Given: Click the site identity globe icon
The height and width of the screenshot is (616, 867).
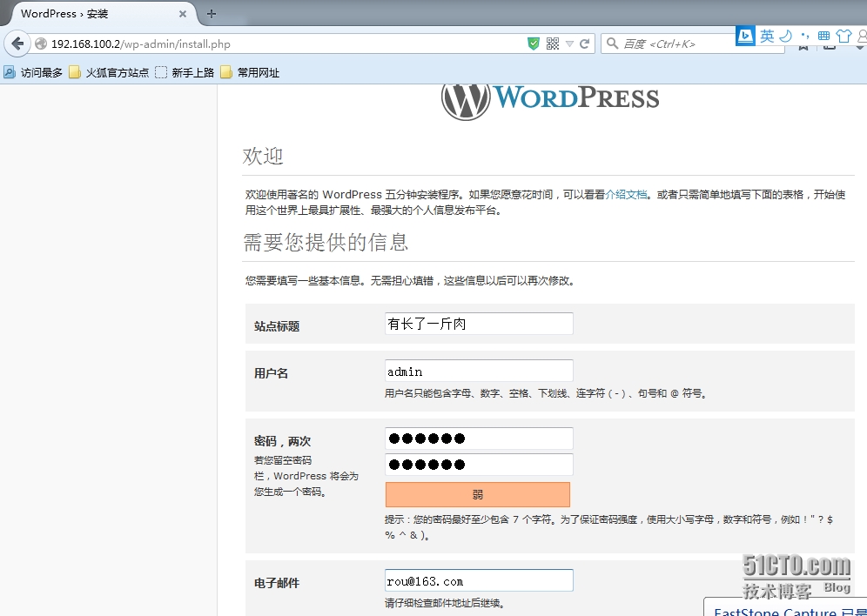Looking at the screenshot, I should (41, 44).
